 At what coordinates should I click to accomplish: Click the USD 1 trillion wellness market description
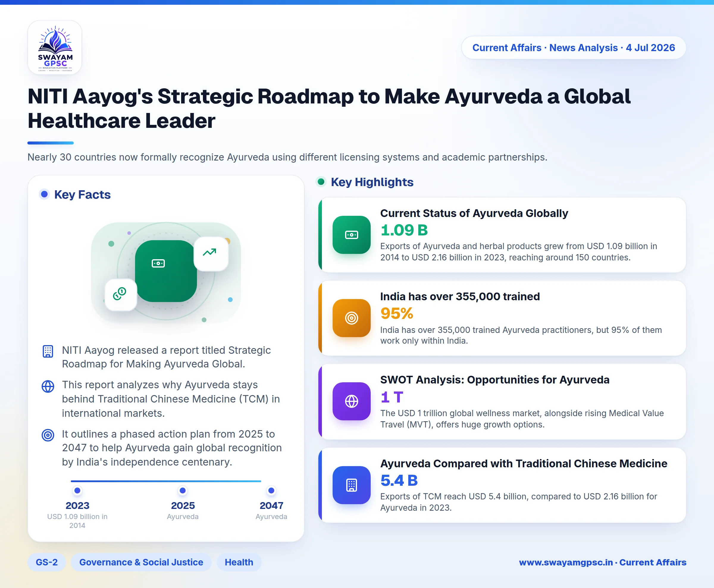click(522, 419)
